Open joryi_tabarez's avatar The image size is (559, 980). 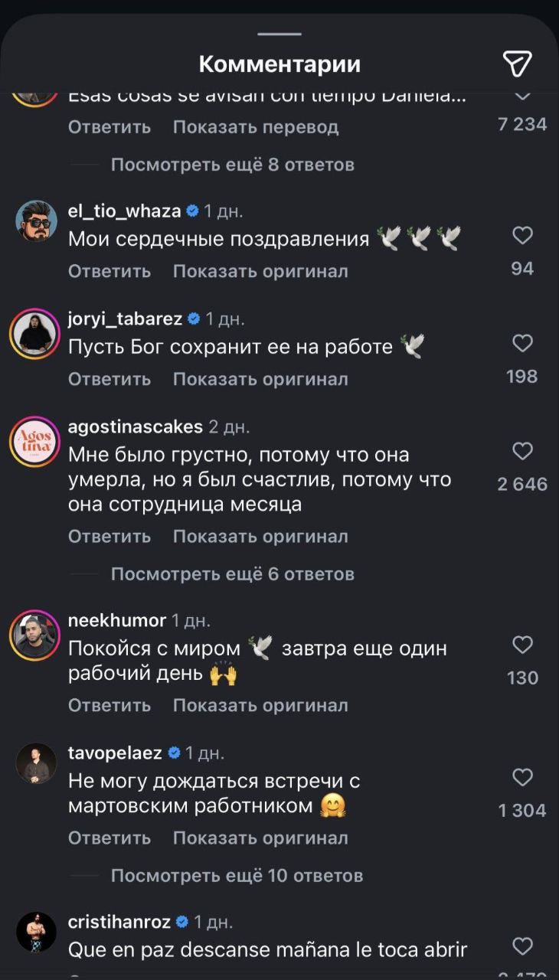[36, 330]
